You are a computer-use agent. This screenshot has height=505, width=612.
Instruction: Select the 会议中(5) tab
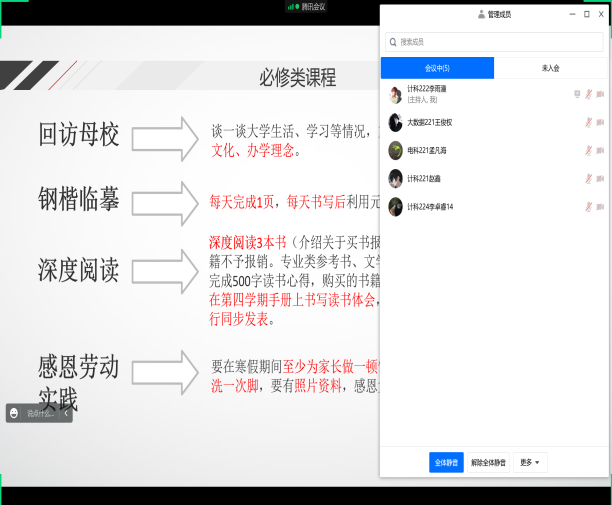coord(437,68)
